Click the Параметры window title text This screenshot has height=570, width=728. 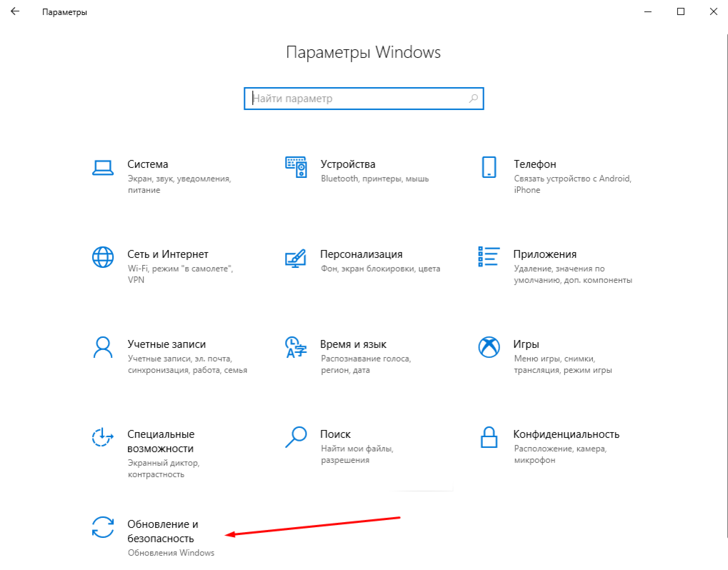coord(64,12)
